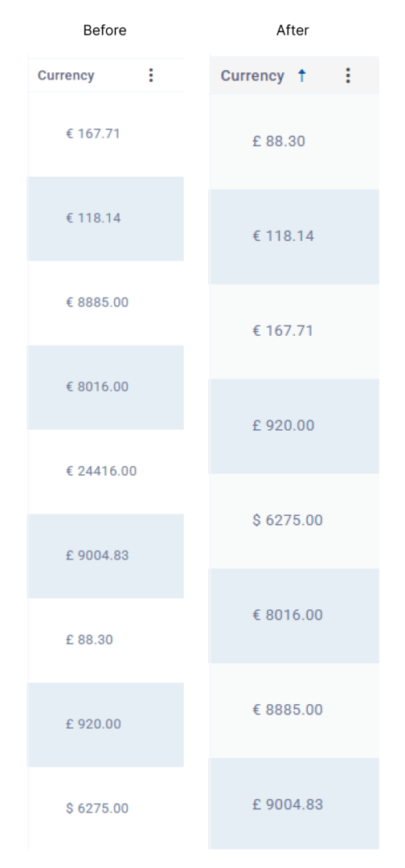Screen dimensions: 405x868
Task: Click the € 118.14 row in Before table
Action: click(106, 219)
